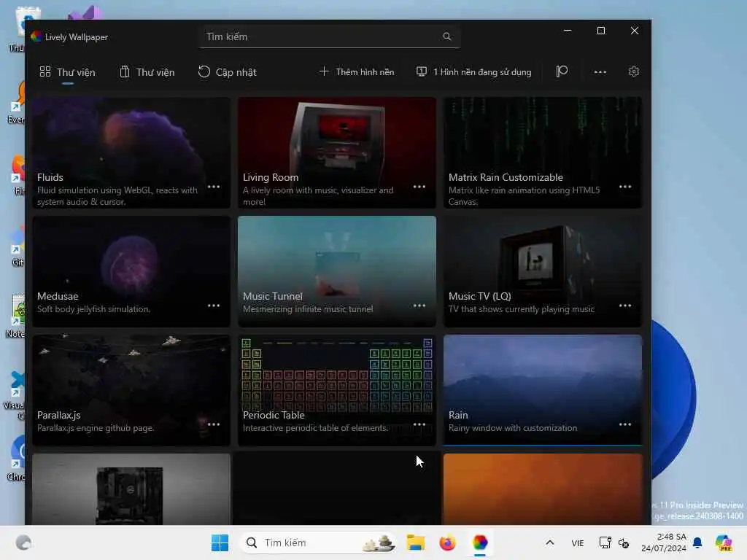
Task: Open the Medusae wallpaper options menu
Action: (x=214, y=306)
